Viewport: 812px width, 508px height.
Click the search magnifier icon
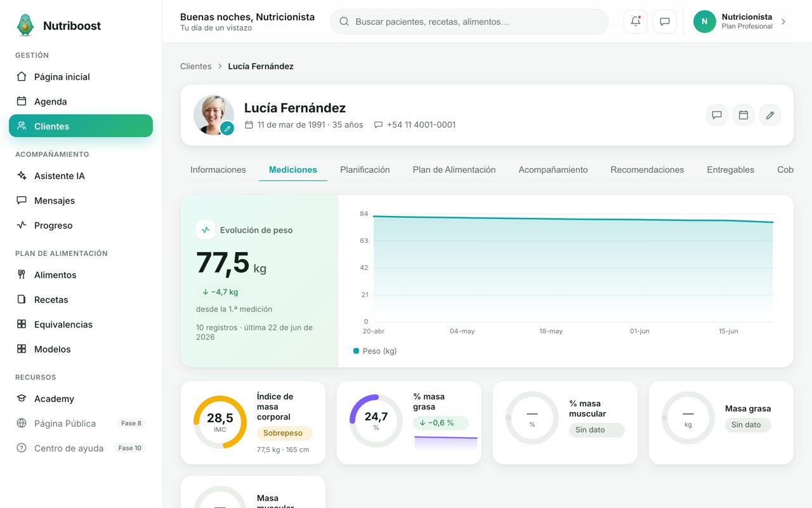(x=344, y=22)
